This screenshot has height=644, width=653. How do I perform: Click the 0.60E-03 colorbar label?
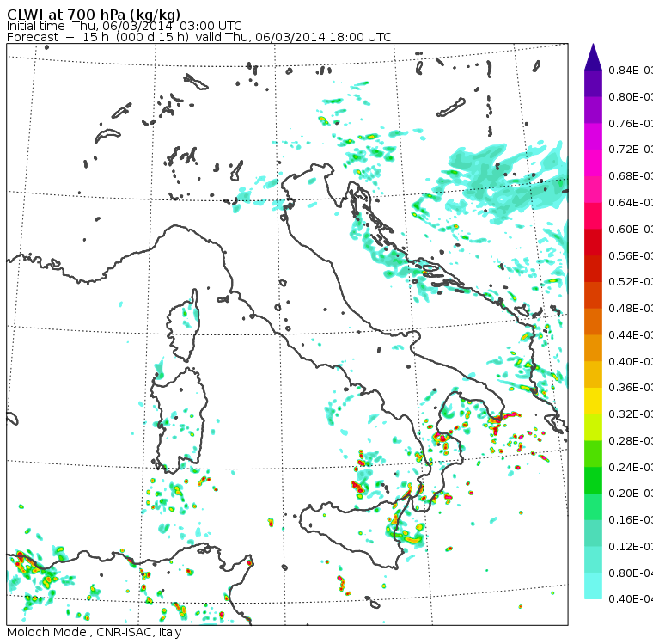631,230
